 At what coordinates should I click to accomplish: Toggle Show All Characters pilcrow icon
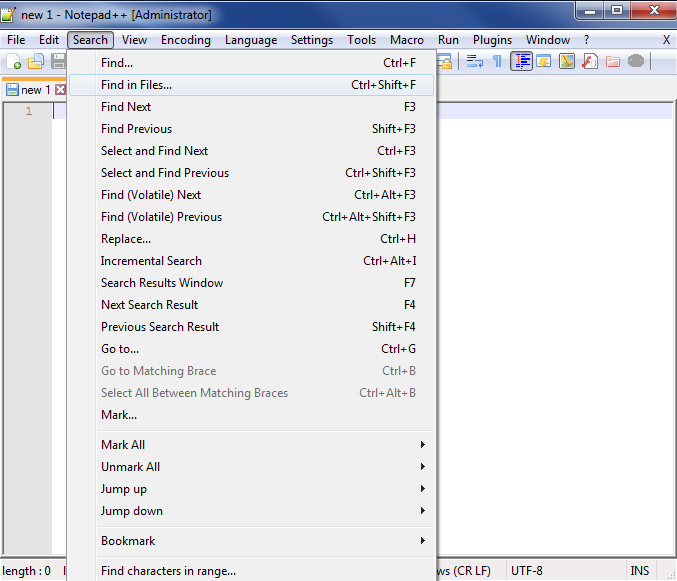point(497,61)
